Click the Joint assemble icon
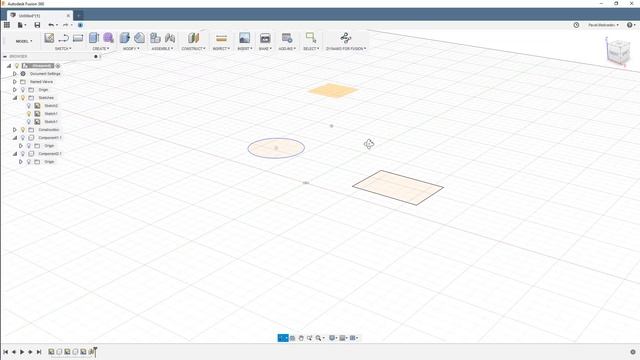The width and height of the screenshot is (640, 360). tap(170, 38)
